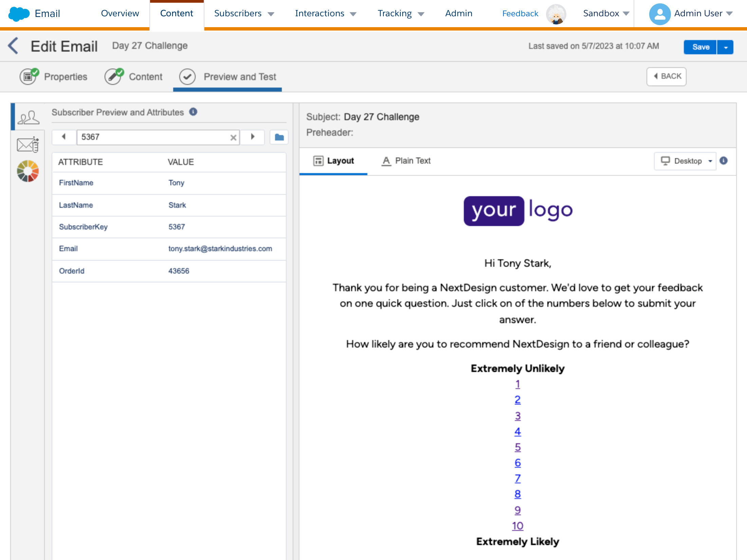Screen dimensions: 747x560
Task: Click rating link 2
Action: [x=517, y=400]
